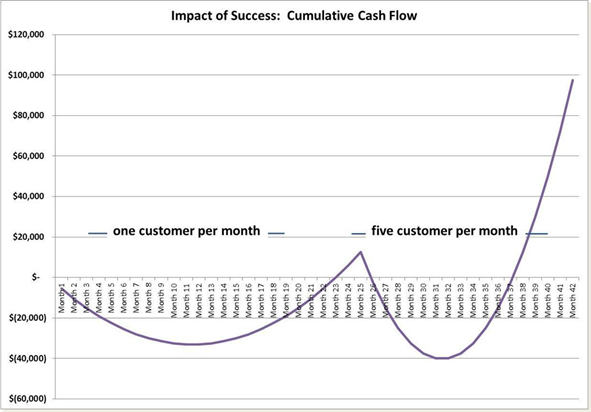Click the $20,000 axis label

click(28, 237)
